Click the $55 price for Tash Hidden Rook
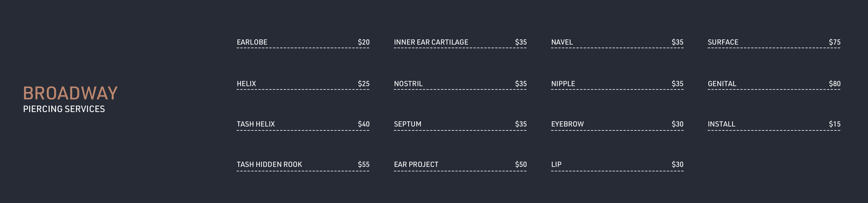The height and width of the screenshot is (203, 868). pos(364,165)
